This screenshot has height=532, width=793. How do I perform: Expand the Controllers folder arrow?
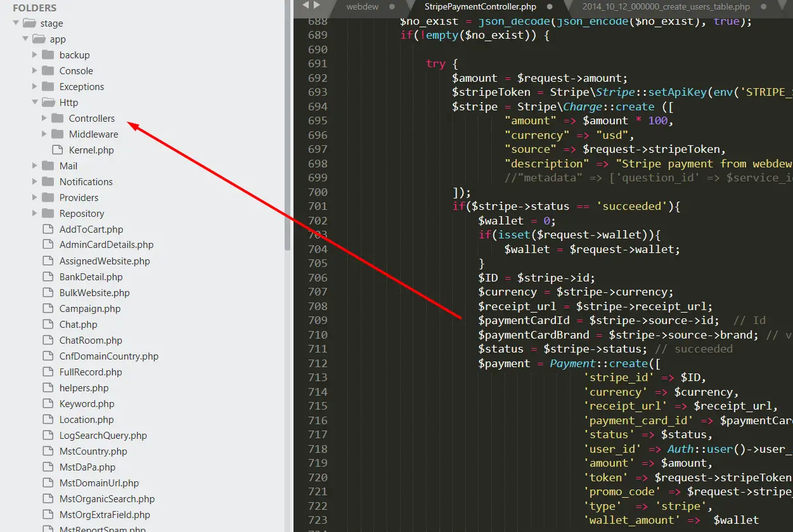click(x=44, y=119)
